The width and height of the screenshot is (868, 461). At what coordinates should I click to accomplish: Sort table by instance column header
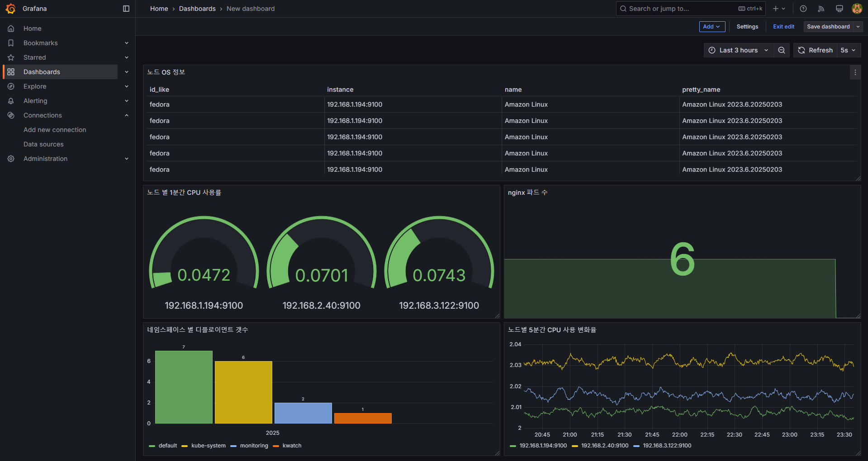click(x=340, y=89)
